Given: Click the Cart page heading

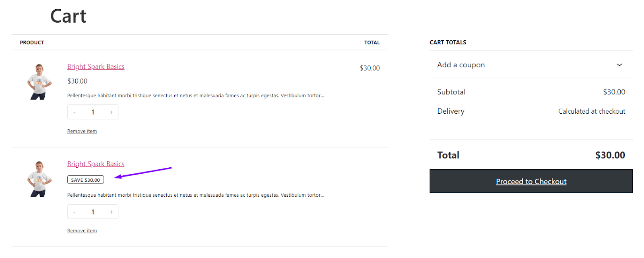Looking at the screenshot, I should pyautogui.click(x=68, y=16).
